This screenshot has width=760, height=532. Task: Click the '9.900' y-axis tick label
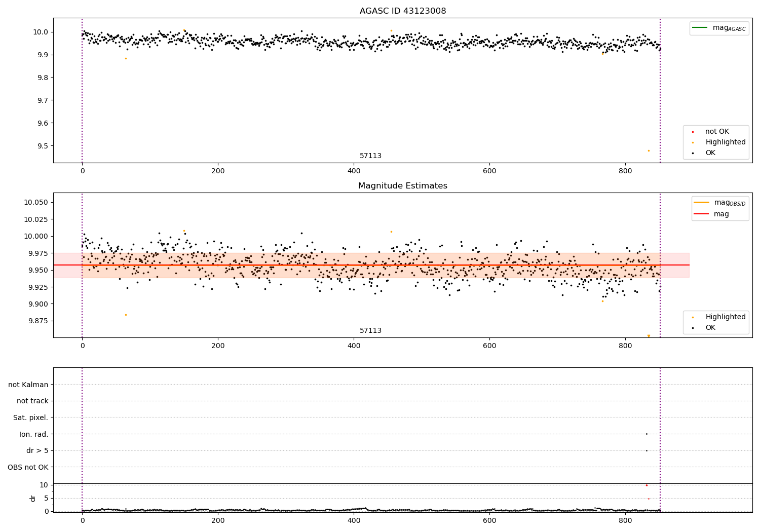coord(38,304)
